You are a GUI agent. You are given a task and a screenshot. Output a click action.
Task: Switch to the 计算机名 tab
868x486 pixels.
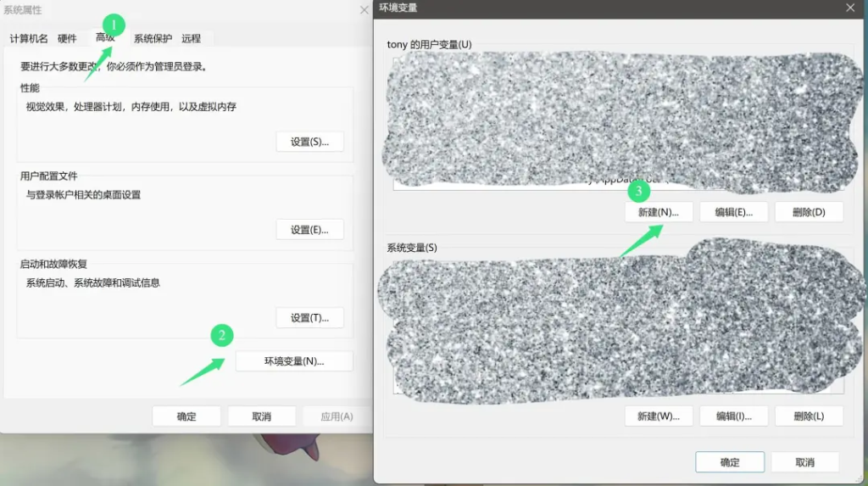tap(29, 38)
